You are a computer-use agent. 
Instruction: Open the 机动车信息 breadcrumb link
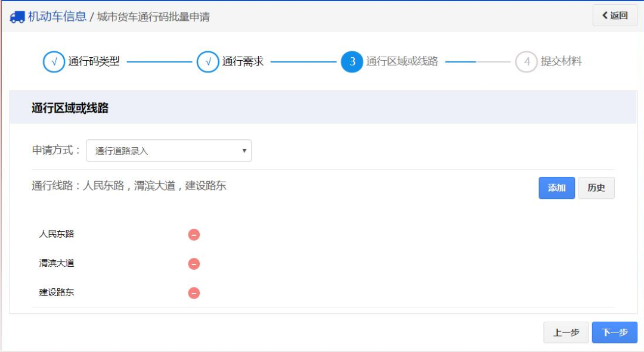57,17
